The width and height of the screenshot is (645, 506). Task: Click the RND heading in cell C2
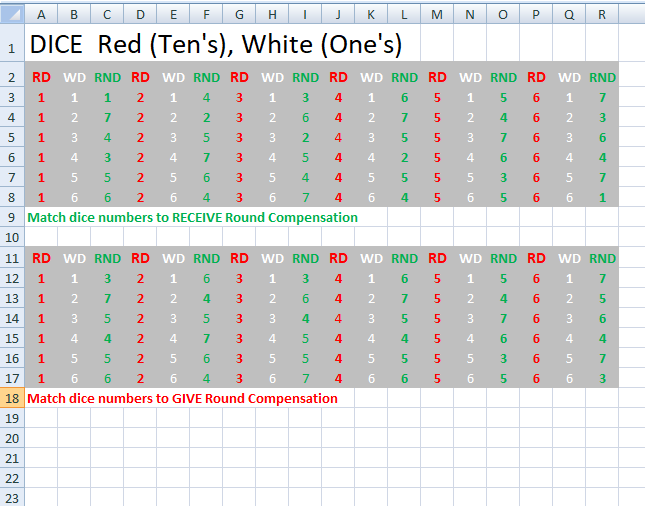[107, 77]
